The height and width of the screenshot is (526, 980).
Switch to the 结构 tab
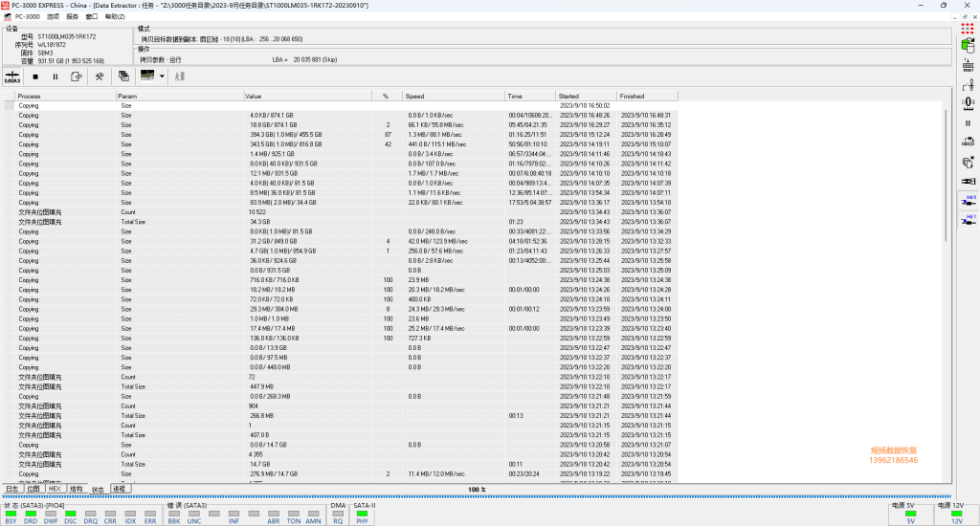[x=77, y=489]
